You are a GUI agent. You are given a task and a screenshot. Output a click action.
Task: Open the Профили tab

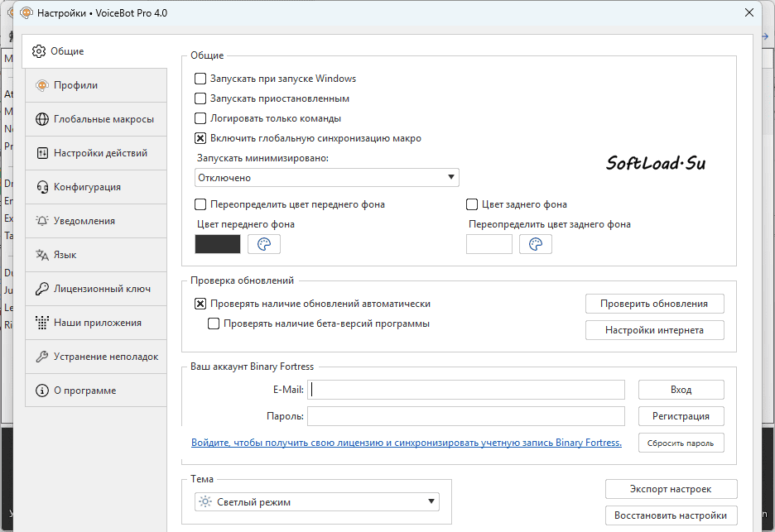(x=96, y=85)
